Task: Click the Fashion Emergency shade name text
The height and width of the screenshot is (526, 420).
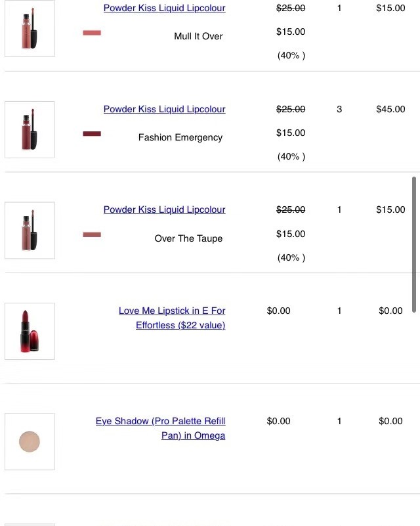Action: click(x=180, y=137)
